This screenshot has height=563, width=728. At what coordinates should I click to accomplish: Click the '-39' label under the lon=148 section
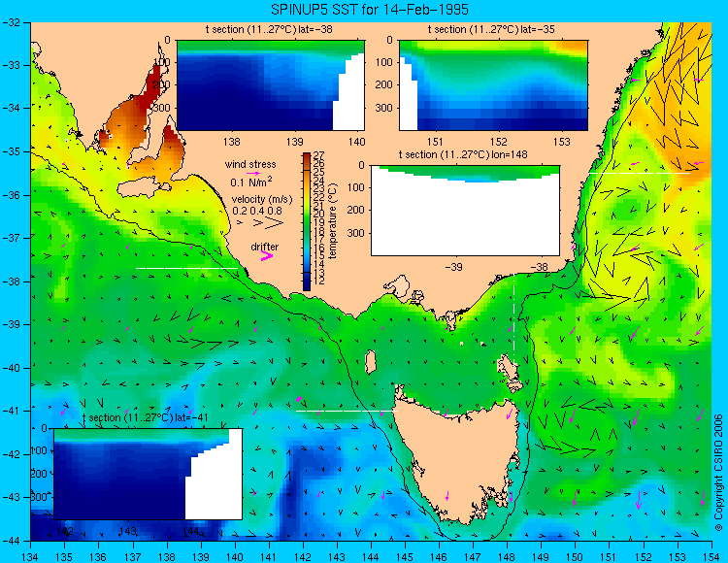click(453, 267)
